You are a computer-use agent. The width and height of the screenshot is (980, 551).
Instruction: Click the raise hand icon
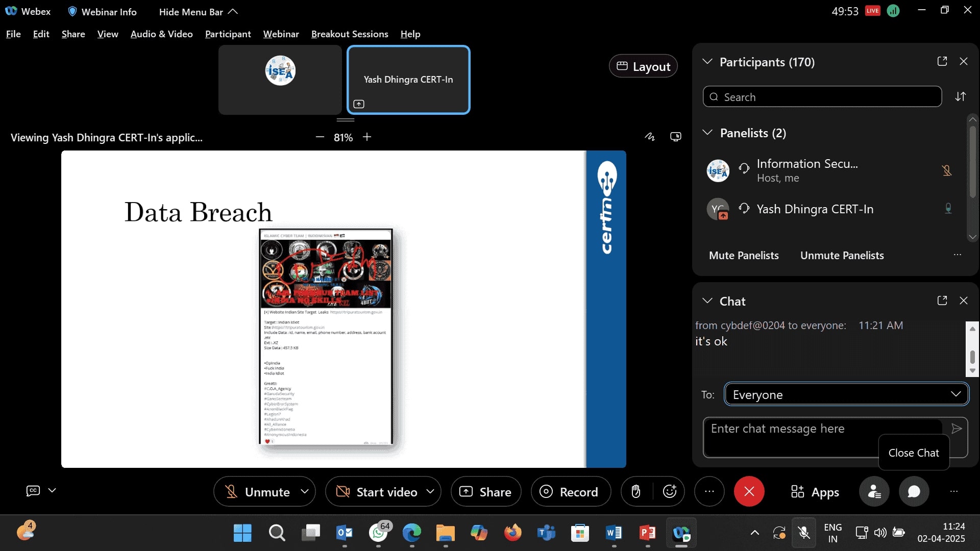pyautogui.click(x=636, y=491)
